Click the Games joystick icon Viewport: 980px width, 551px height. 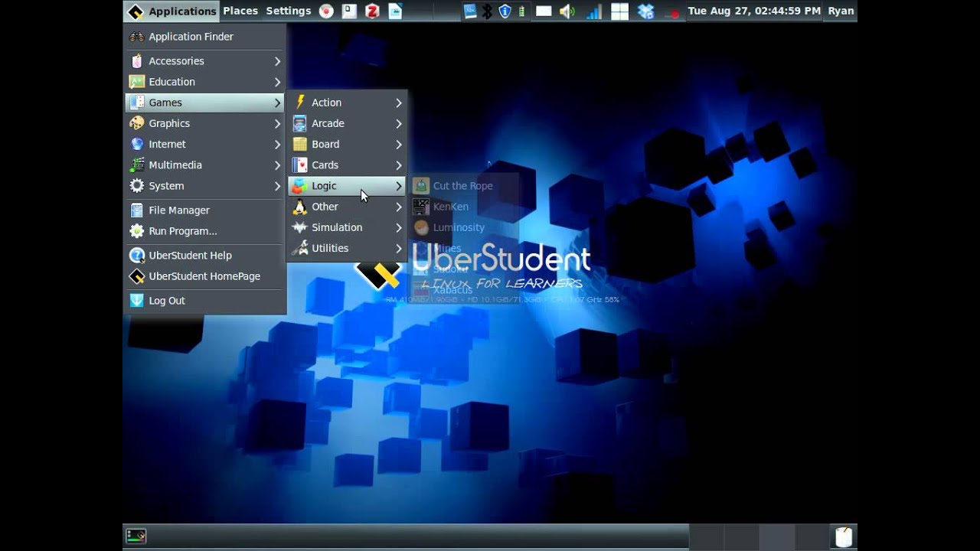pyautogui.click(x=136, y=103)
